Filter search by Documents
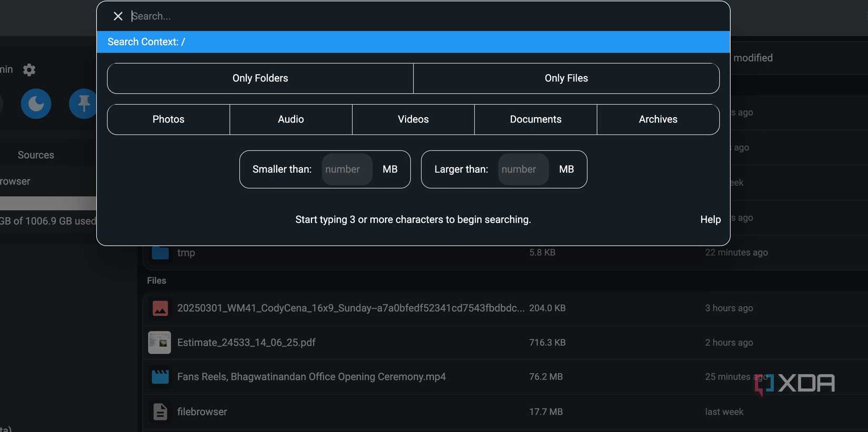Image resolution: width=868 pixels, height=432 pixels. pyautogui.click(x=536, y=119)
